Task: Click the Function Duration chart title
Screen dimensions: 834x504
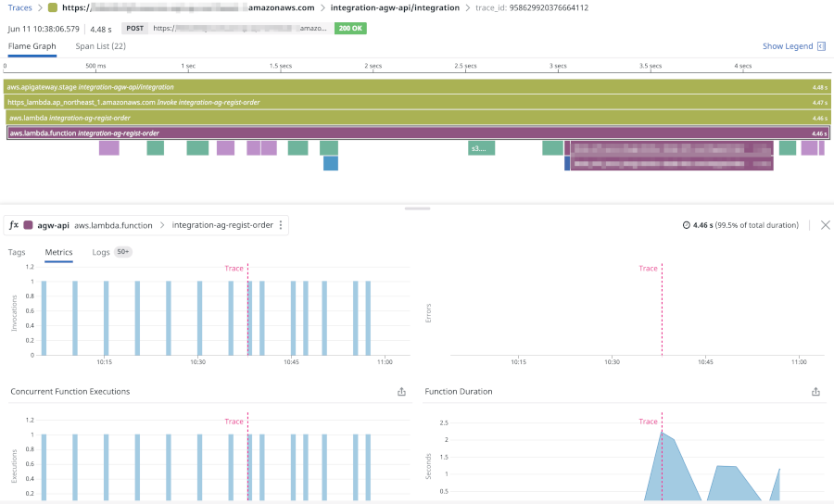Action: (x=459, y=392)
